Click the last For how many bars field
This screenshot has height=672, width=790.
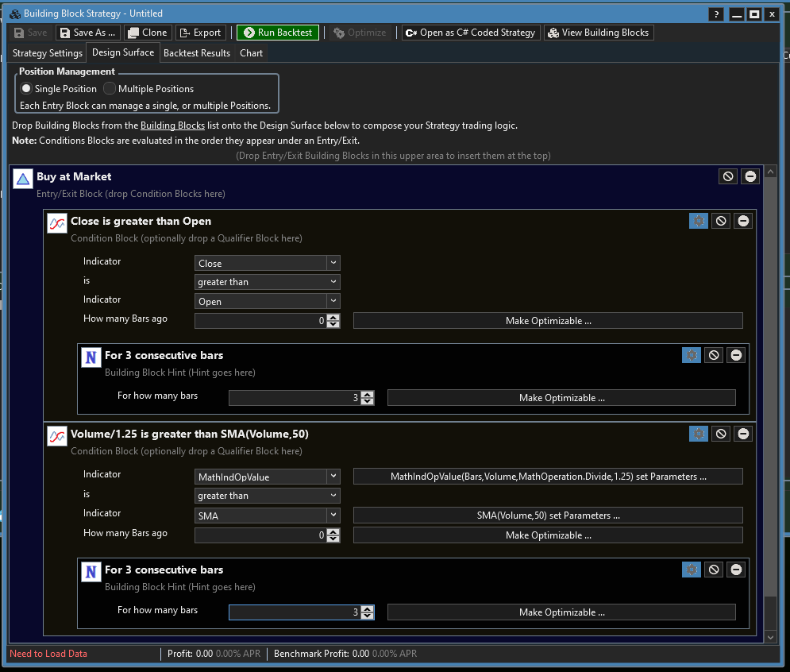pyautogui.click(x=294, y=612)
